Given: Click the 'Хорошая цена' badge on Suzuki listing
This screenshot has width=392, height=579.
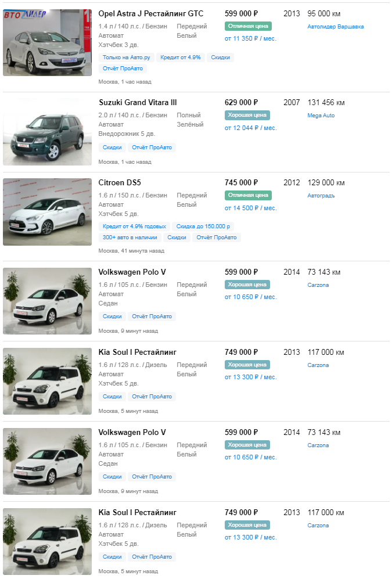Looking at the screenshot, I should coord(247,115).
